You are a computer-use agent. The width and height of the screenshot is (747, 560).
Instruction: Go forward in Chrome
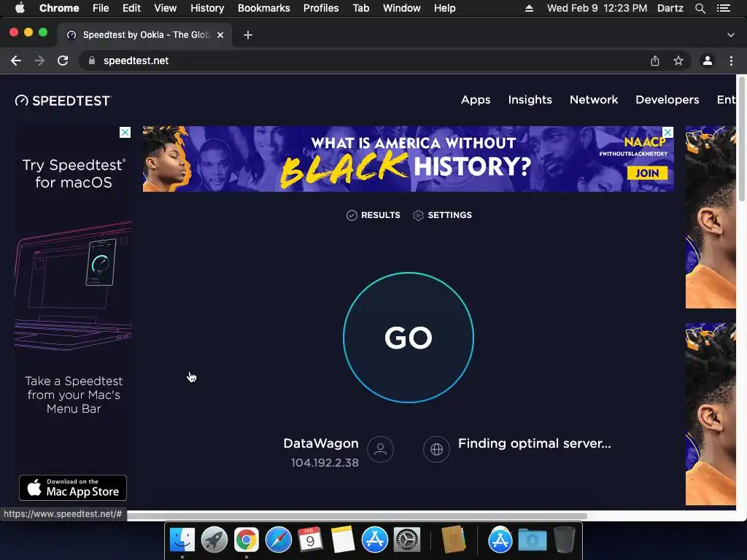(x=39, y=61)
